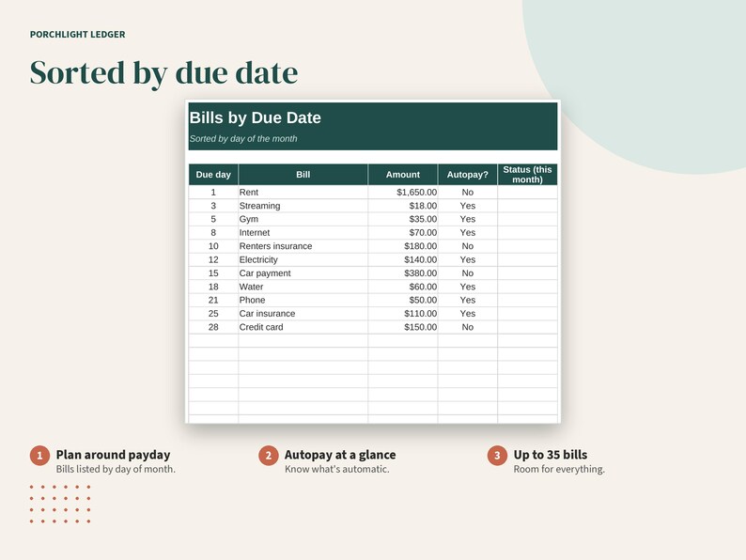Click the 'Bill' column header
Image resolution: width=746 pixels, height=560 pixels.
click(x=303, y=175)
